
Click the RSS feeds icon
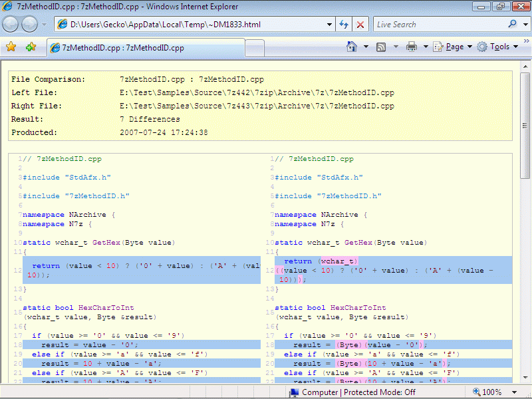tap(381, 47)
